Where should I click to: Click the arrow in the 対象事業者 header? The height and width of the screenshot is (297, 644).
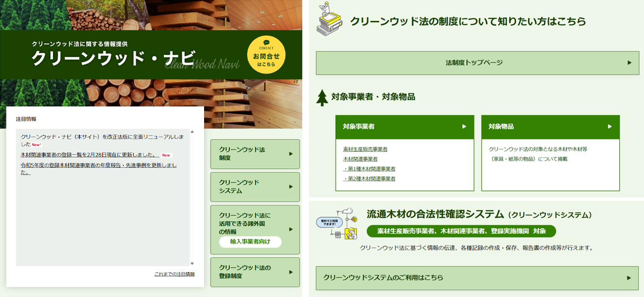pos(464,127)
